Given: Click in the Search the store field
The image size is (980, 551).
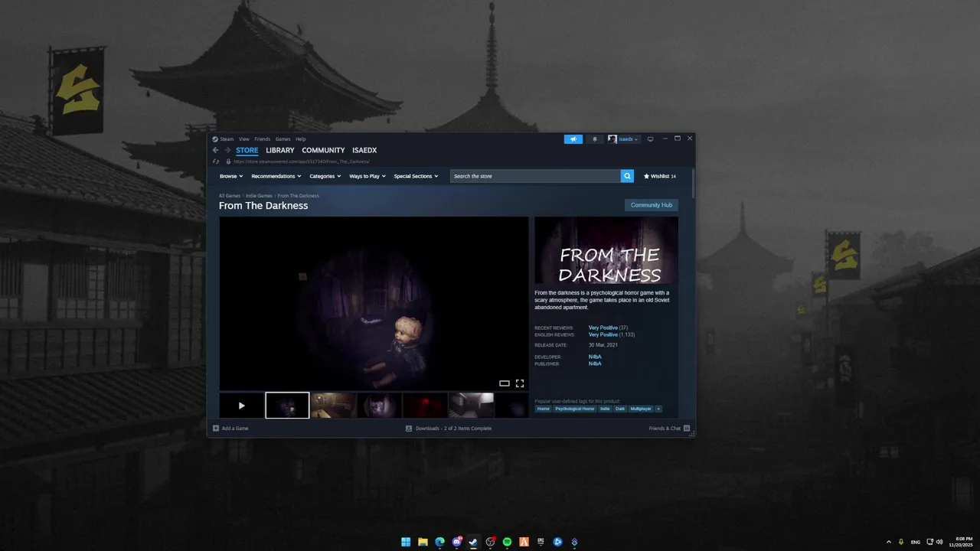Looking at the screenshot, I should [x=535, y=176].
